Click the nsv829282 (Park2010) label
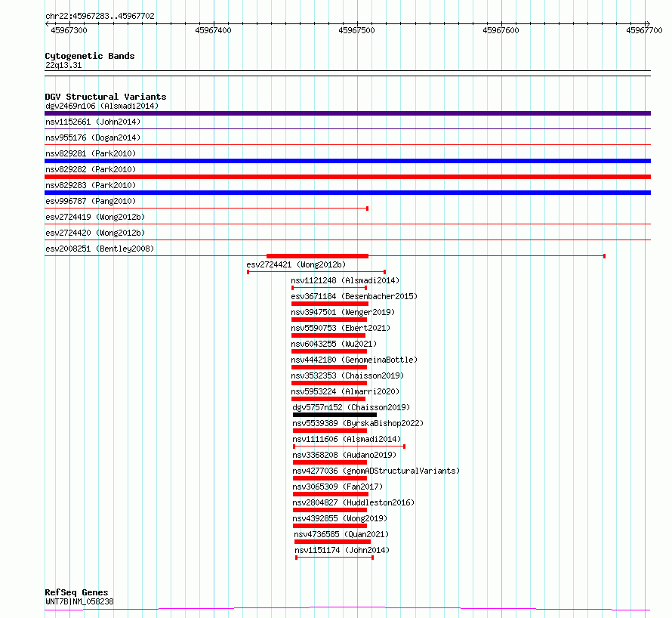The image size is (672, 618). tap(91, 169)
